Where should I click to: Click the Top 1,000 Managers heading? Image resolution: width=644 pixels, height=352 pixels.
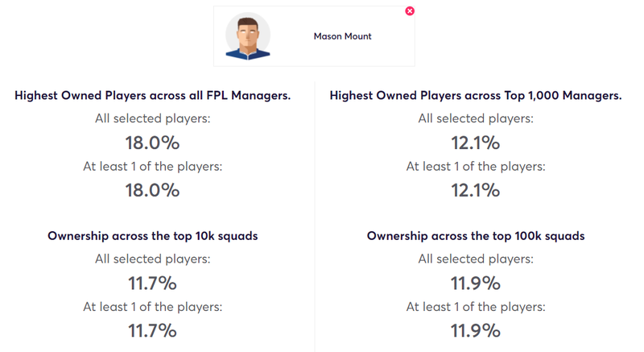pyautogui.click(x=476, y=95)
